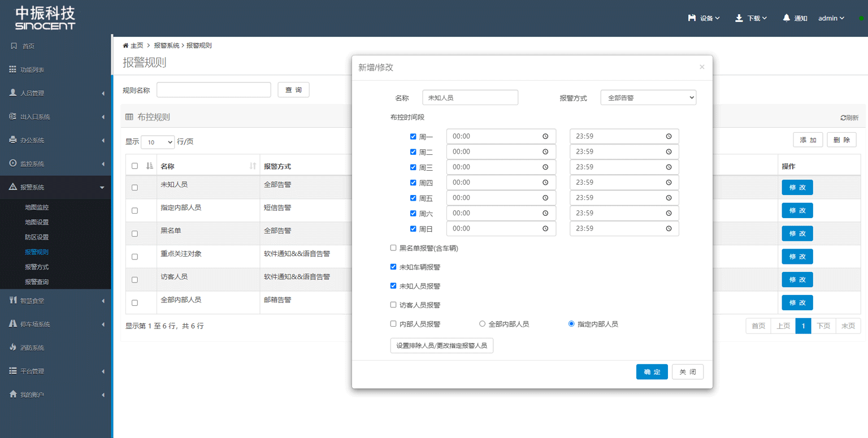This screenshot has width=868, height=438.
Task: Select the all internal personnel radio button
Action: tap(482, 324)
